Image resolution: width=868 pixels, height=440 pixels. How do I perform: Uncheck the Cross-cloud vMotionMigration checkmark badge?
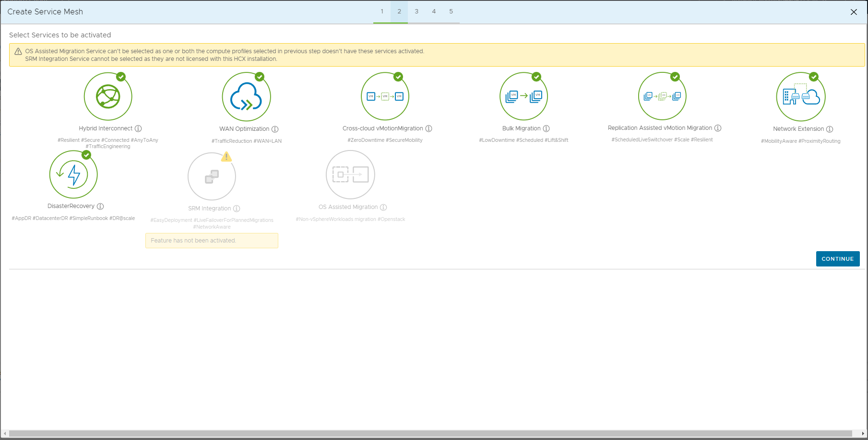tap(398, 77)
